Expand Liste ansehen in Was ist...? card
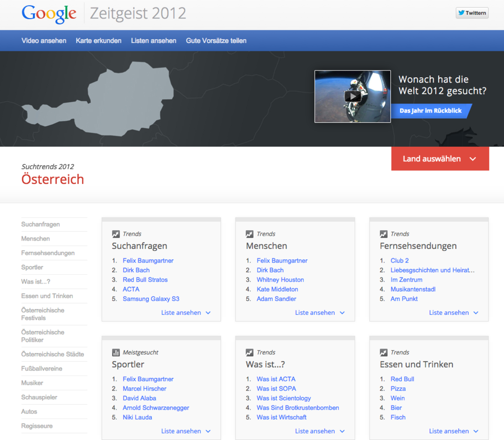Image resolution: width=504 pixels, height=440 pixels. coord(320,431)
